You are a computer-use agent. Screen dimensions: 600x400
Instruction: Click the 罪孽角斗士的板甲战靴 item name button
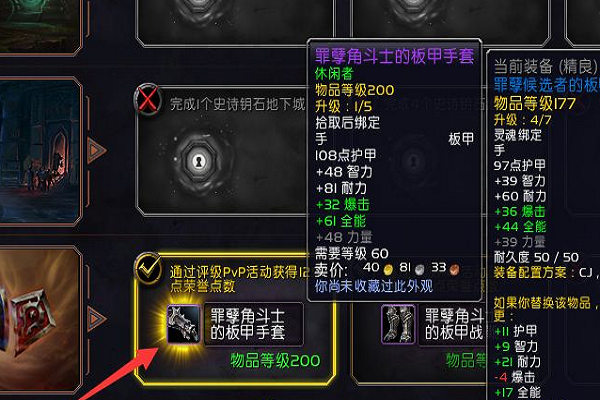[x=453, y=324]
